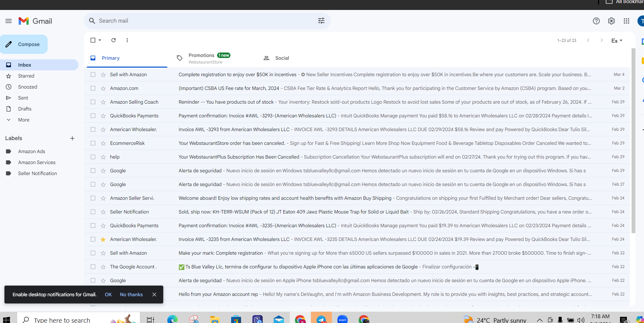Compose a new email
Screen dimensions: 644x323
click(24, 44)
